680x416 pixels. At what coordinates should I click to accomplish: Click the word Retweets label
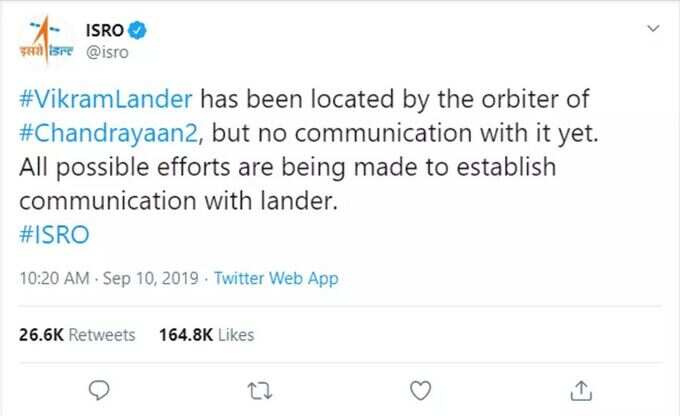[102, 335]
